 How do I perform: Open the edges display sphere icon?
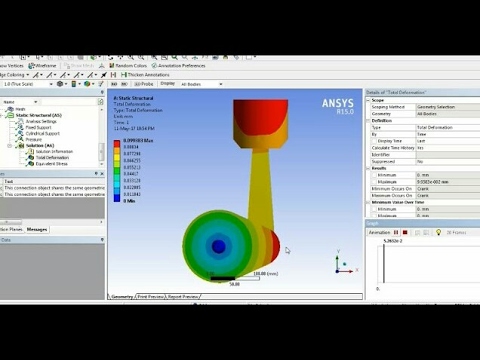click(89, 84)
